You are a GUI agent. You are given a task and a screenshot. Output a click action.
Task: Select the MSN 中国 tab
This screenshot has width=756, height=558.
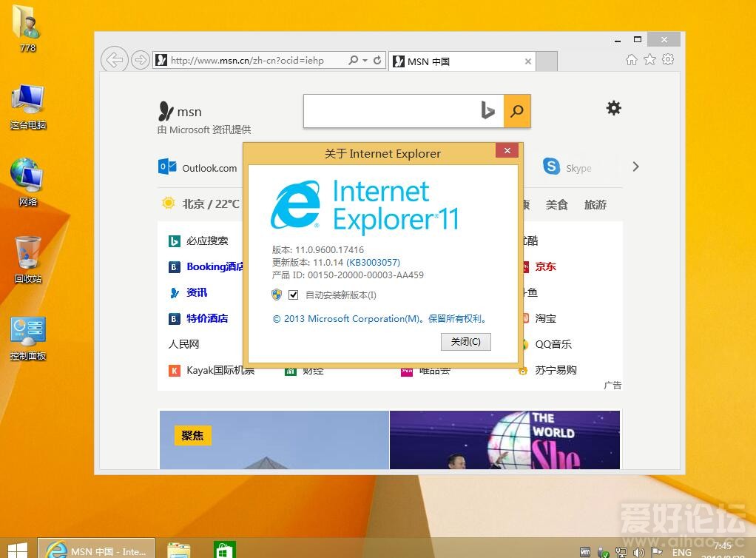pos(462,61)
